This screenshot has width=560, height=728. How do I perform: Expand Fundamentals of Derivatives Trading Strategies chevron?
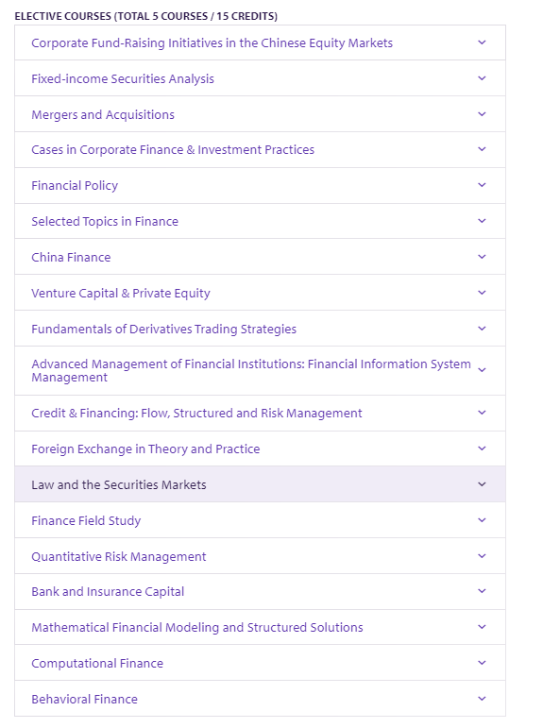click(x=482, y=329)
